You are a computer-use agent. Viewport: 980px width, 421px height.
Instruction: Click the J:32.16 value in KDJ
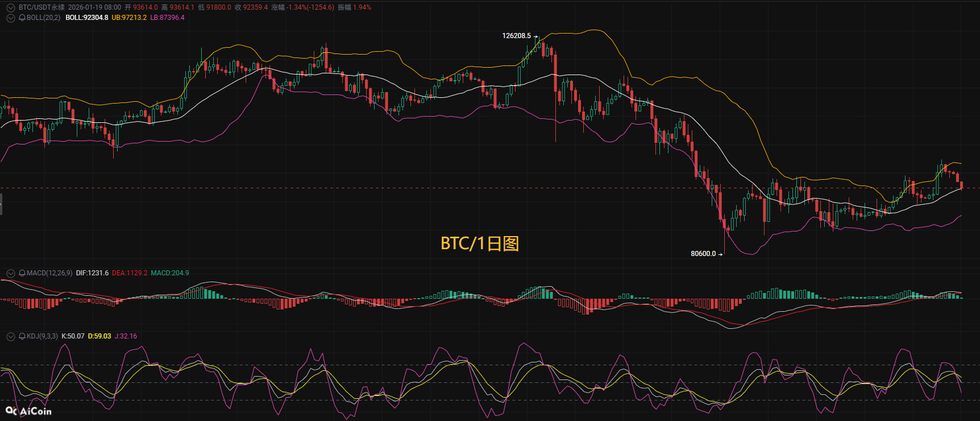126,336
